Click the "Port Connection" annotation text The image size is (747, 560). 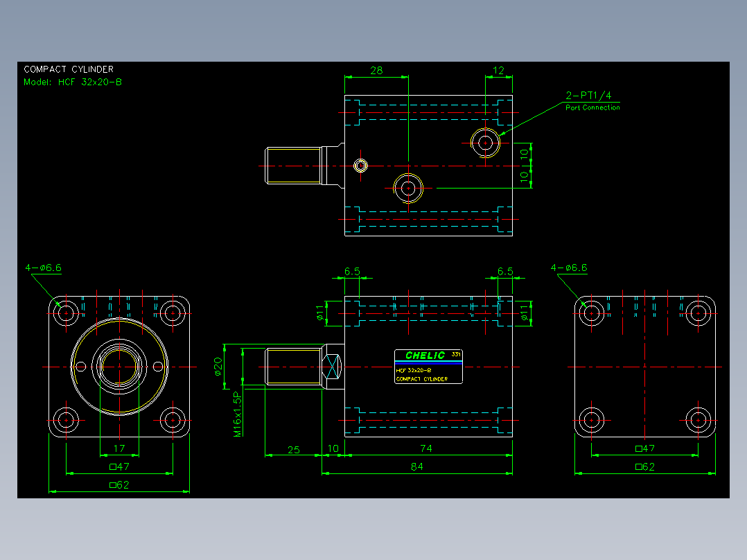click(x=592, y=107)
